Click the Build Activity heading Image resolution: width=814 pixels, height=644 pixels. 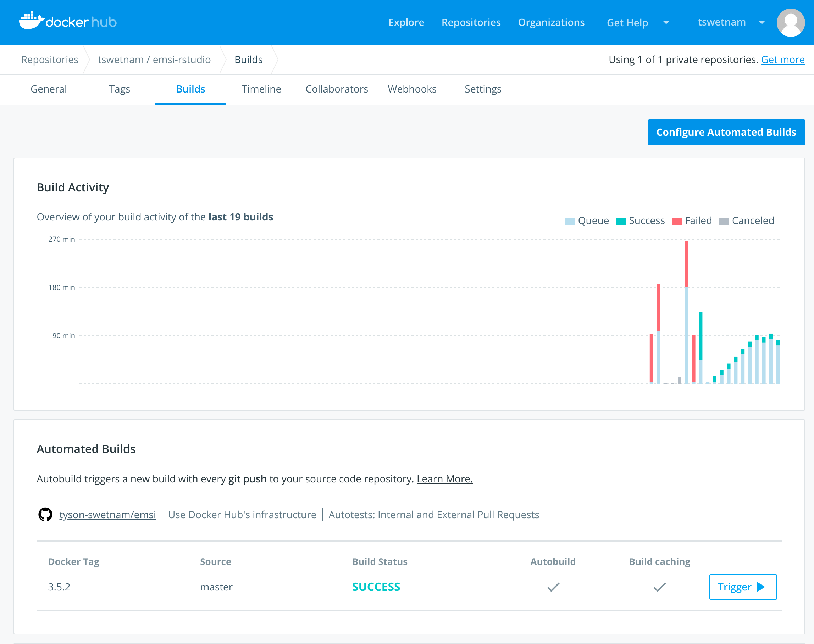73,187
